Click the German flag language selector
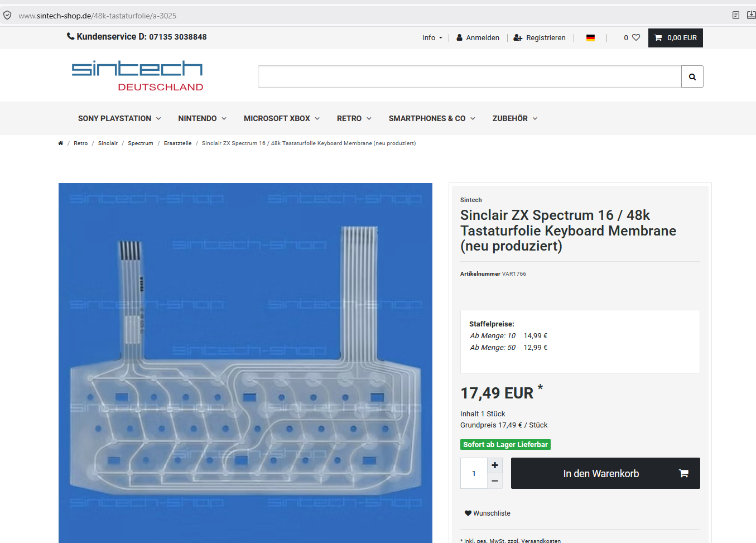The image size is (756, 543). [590, 38]
